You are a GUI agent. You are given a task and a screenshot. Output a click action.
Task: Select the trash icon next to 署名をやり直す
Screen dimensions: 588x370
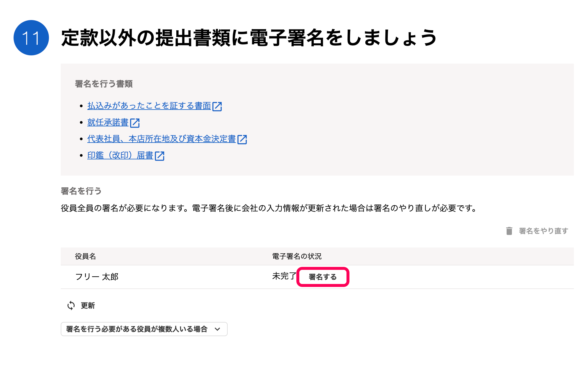coord(509,231)
